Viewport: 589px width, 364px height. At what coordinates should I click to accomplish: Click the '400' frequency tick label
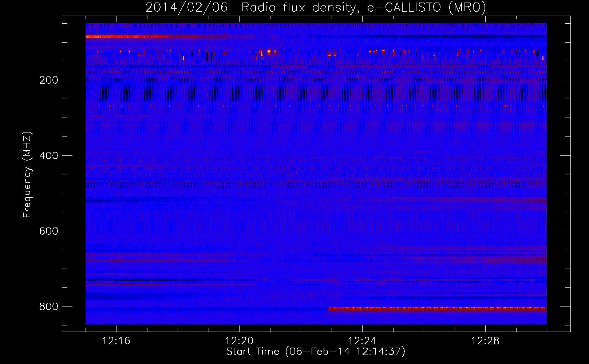[48, 156]
